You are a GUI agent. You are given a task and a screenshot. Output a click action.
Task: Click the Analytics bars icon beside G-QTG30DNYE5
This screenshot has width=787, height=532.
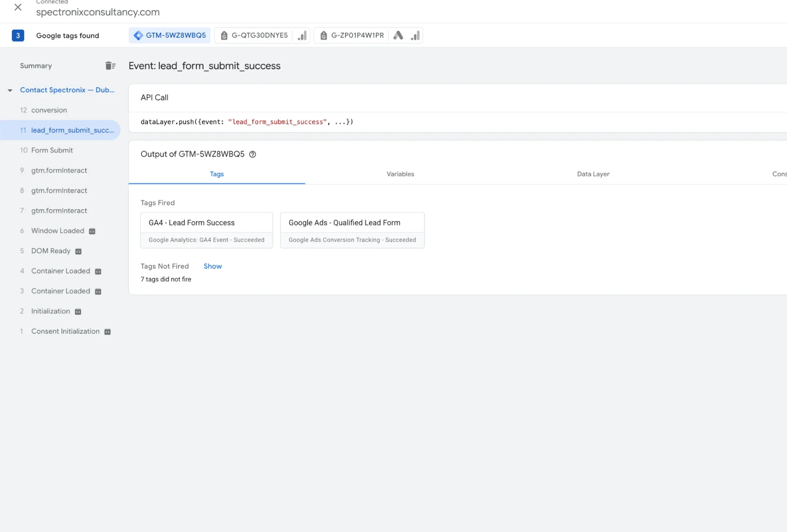tap(302, 35)
